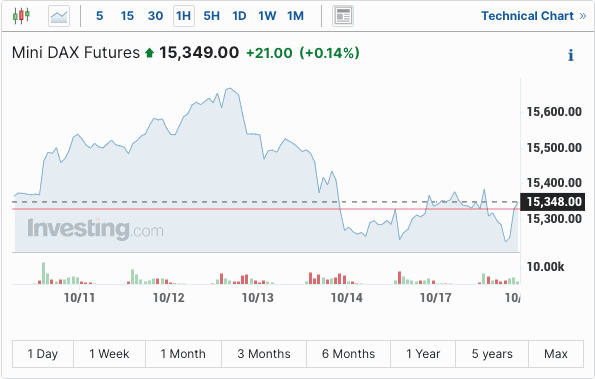Image resolution: width=595 pixels, height=379 pixels.
Task: Show the 1 Day range
Action: pyautogui.click(x=43, y=354)
